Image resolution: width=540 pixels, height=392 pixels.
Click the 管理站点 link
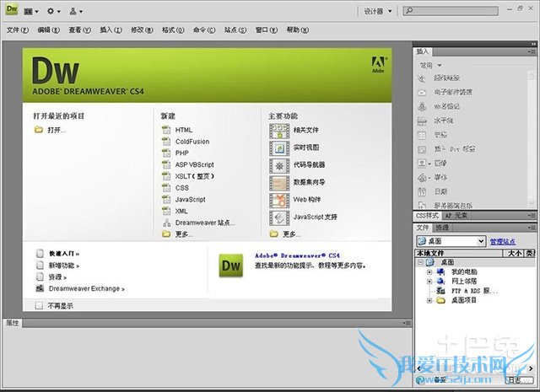tap(503, 242)
